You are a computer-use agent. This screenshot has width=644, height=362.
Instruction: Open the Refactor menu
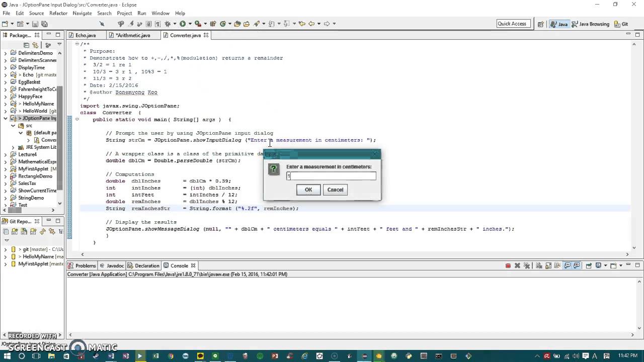(58, 13)
